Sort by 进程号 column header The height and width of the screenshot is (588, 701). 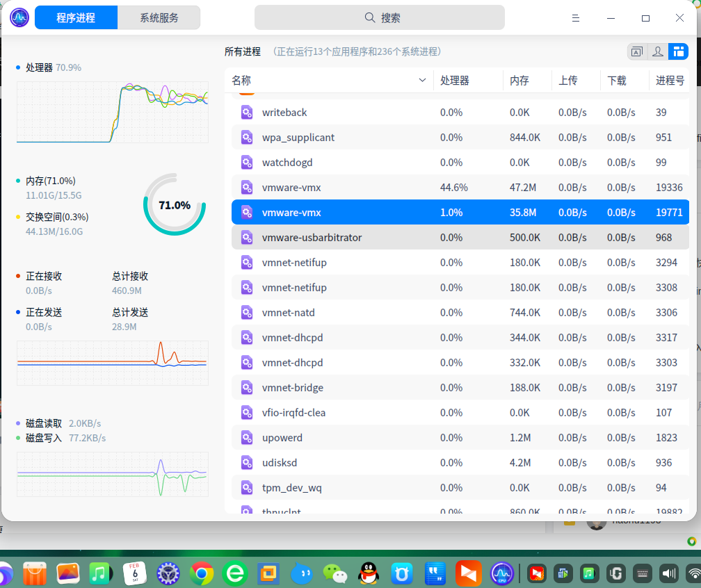(x=669, y=81)
